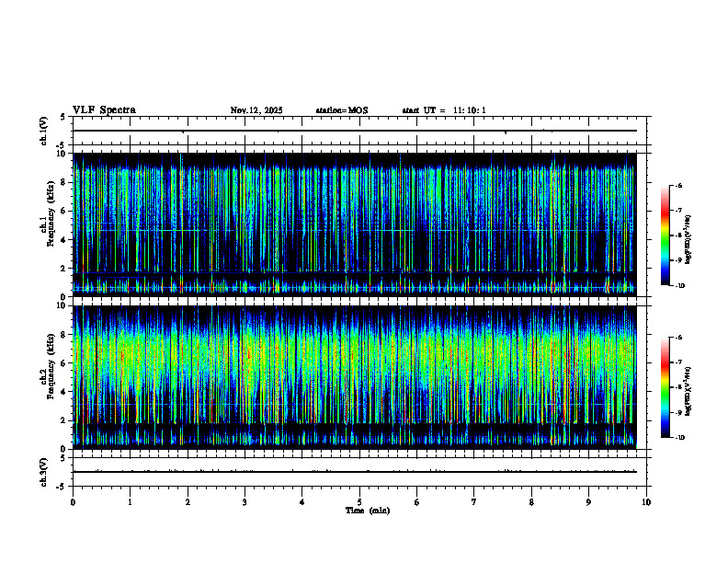Click the ch.2 color scale log(PSD) label
The image size is (728, 563).
coord(688,391)
